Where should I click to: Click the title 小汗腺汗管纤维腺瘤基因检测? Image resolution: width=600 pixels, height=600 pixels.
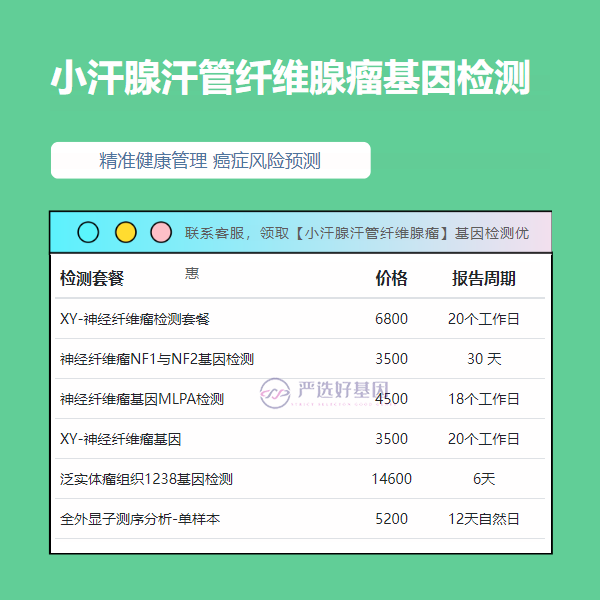(290, 78)
